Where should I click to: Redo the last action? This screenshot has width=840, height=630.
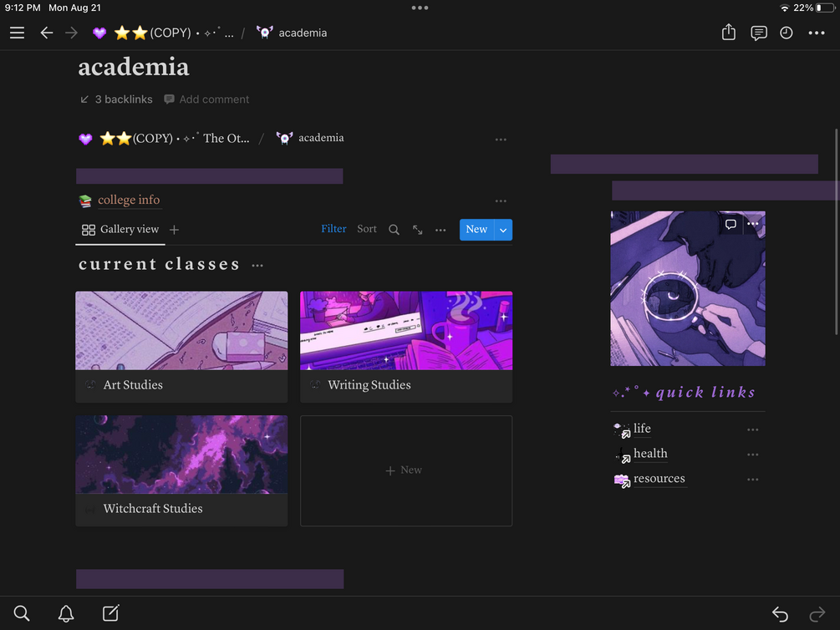tap(817, 614)
